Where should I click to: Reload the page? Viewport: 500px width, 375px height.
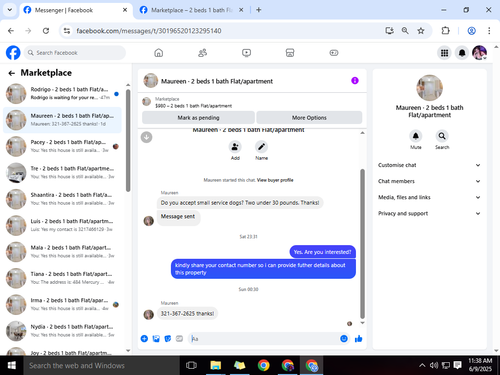coord(46,31)
